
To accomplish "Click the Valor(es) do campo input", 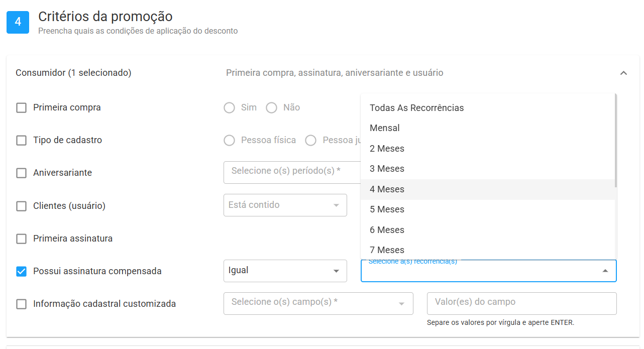I will pos(521,303).
